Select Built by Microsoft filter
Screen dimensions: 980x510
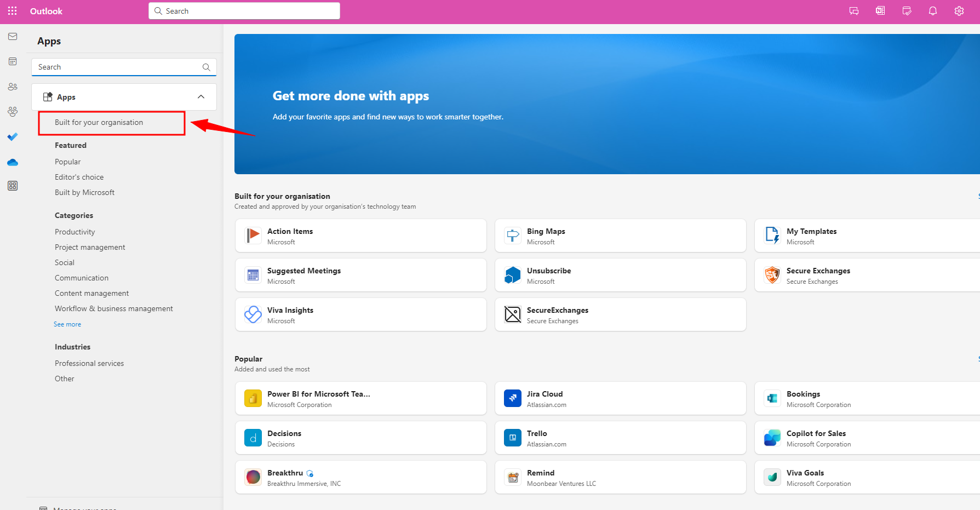pyautogui.click(x=84, y=193)
